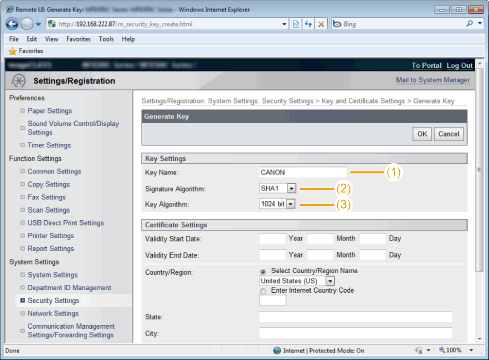Image resolution: width=489 pixels, height=360 pixels.
Task: Refresh the page using the arrows icon
Action: pos(308,24)
